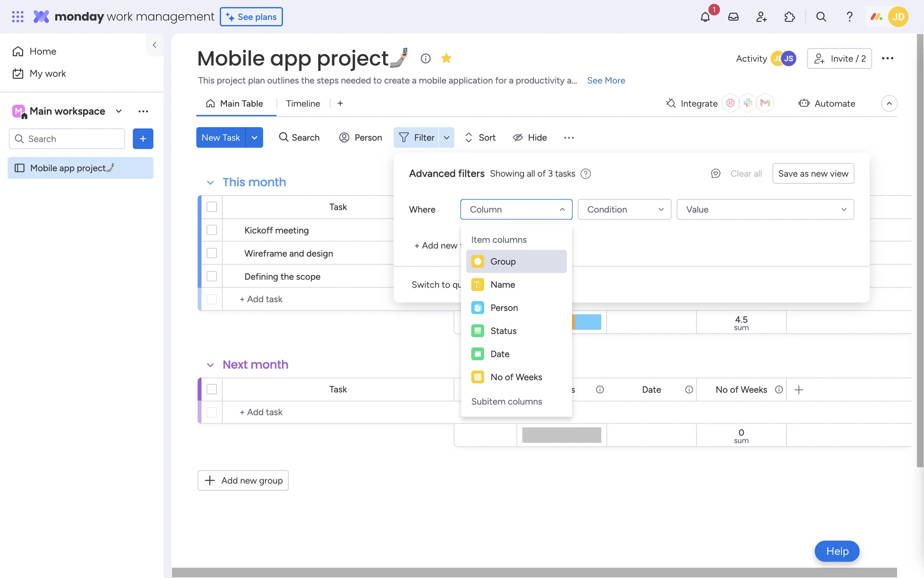Switch to the Timeline tab
924x578 pixels.
click(x=303, y=104)
